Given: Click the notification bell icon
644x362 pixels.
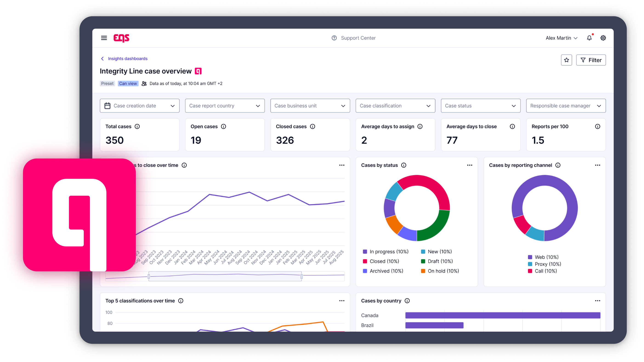Looking at the screenshot, I should tap(589, 37).
